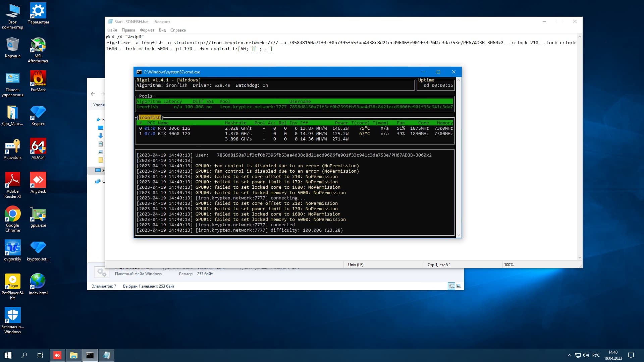Switch to AnyDesk taskbar button

tap(57, 355)
